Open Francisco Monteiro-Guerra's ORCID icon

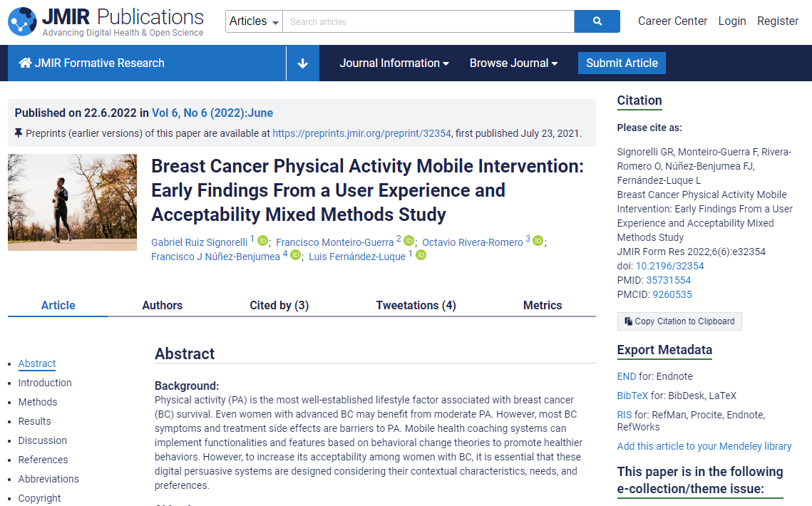pos(408,241)
